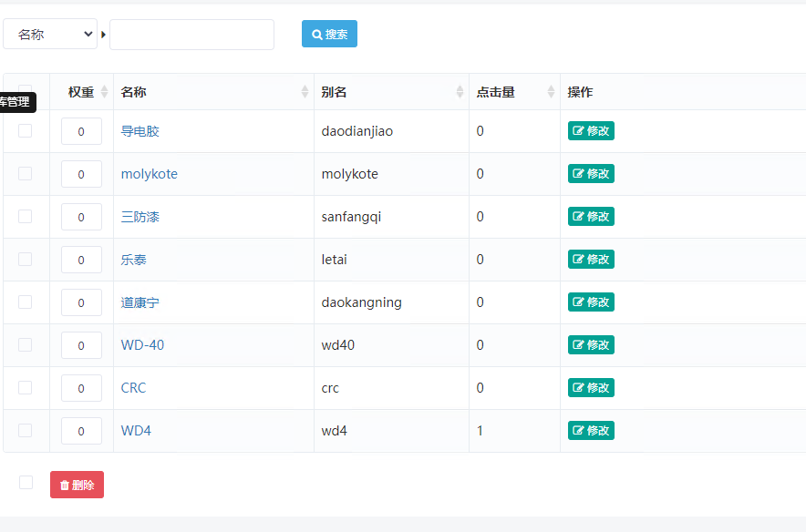Viewport: 806px width, 532px height.
Task: Open the 道康宁 name link
Action: tap(139, 302)
